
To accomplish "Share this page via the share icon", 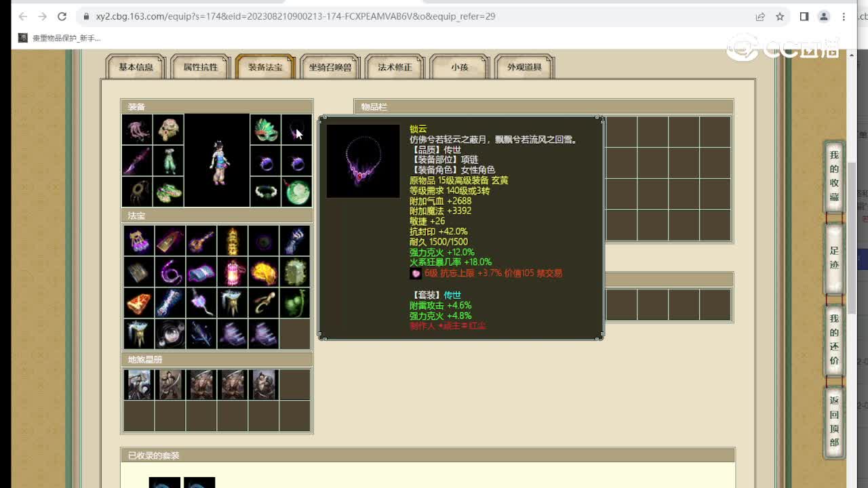I will click(760, 16).
